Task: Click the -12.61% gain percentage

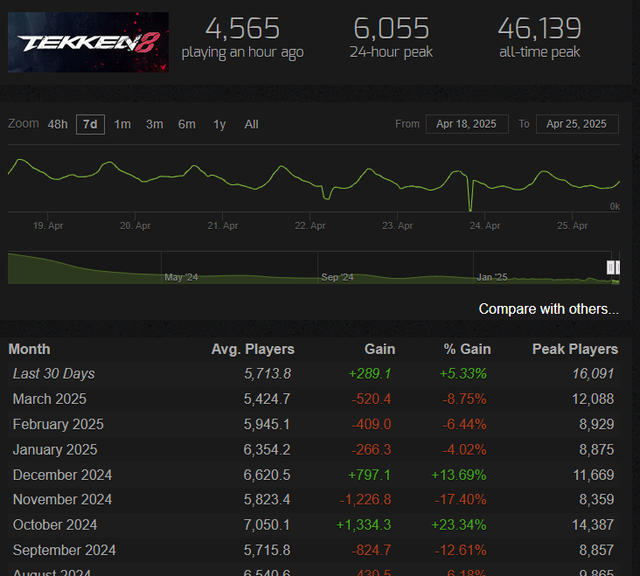Action: (x=460, y=550)
